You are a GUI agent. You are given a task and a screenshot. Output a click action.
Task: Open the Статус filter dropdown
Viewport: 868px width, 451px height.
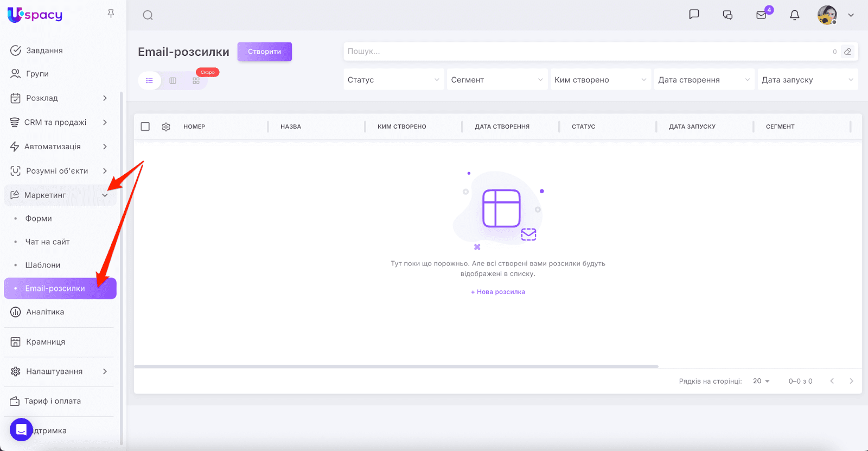[x=393, y=80]
